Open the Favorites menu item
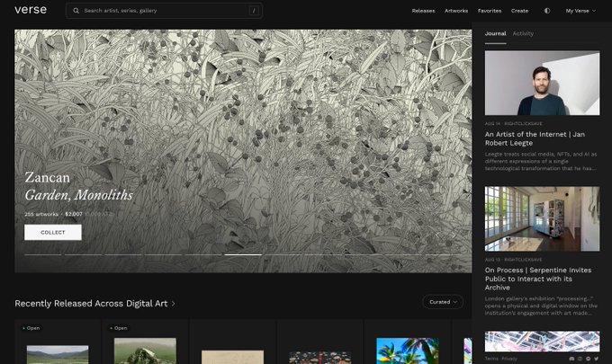Screen dimensions: 612x364 490,11
